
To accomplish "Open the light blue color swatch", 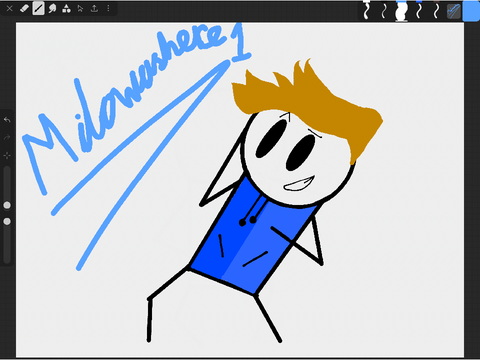I will [x=472, y=11].
